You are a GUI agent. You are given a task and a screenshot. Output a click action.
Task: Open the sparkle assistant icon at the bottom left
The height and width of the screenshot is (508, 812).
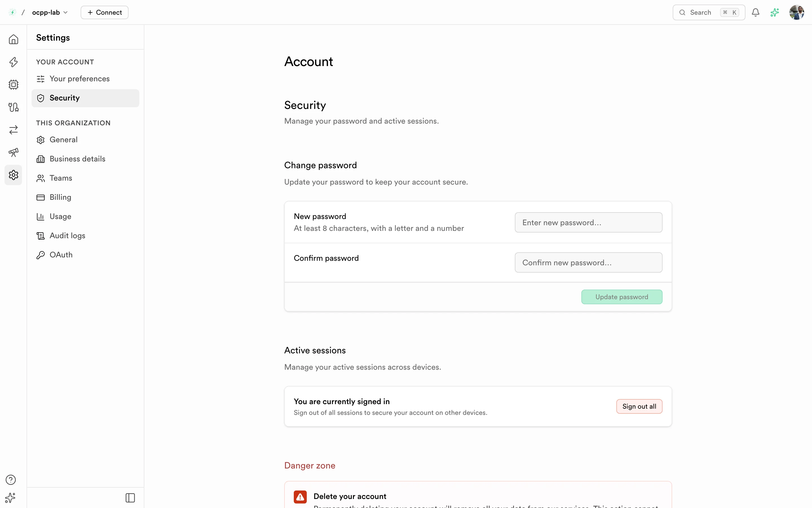[11, 498]
